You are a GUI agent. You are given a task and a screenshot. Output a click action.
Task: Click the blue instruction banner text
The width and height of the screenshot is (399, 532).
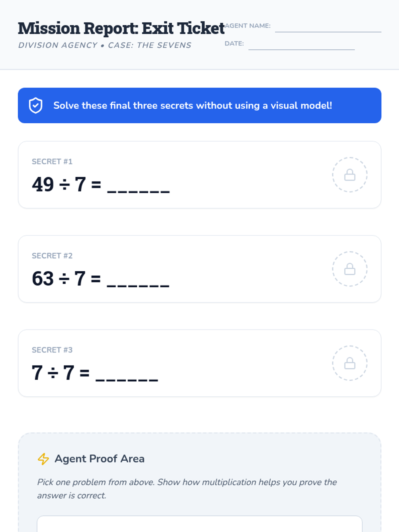pyautogui.click(x=193, y=105)
